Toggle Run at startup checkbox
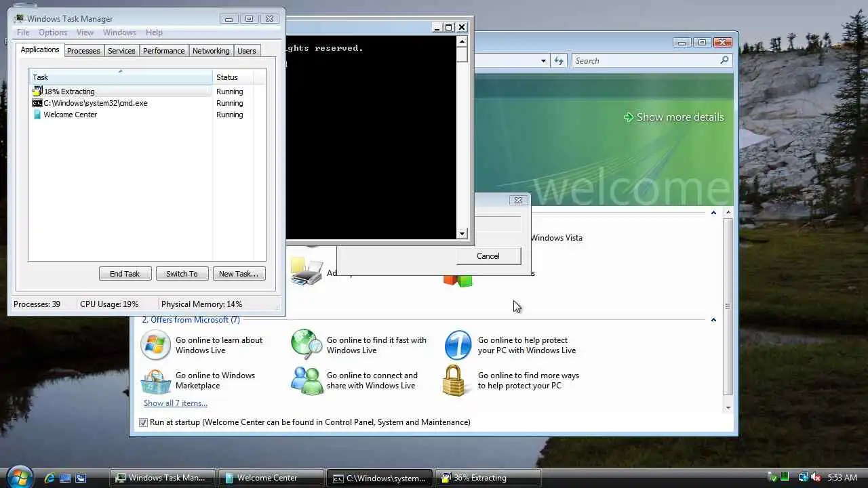Screen dimensions: 868x488 143,422
